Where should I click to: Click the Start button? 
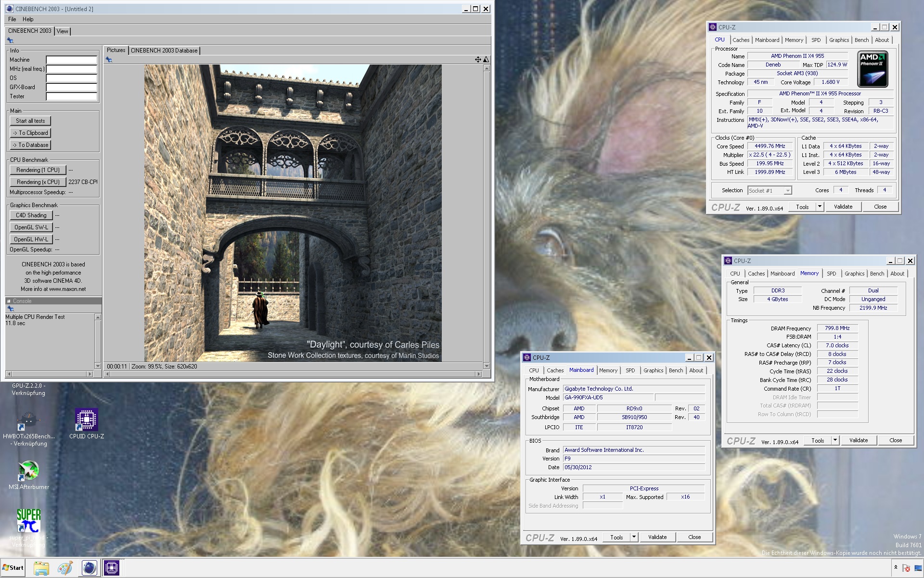(13, 568)
